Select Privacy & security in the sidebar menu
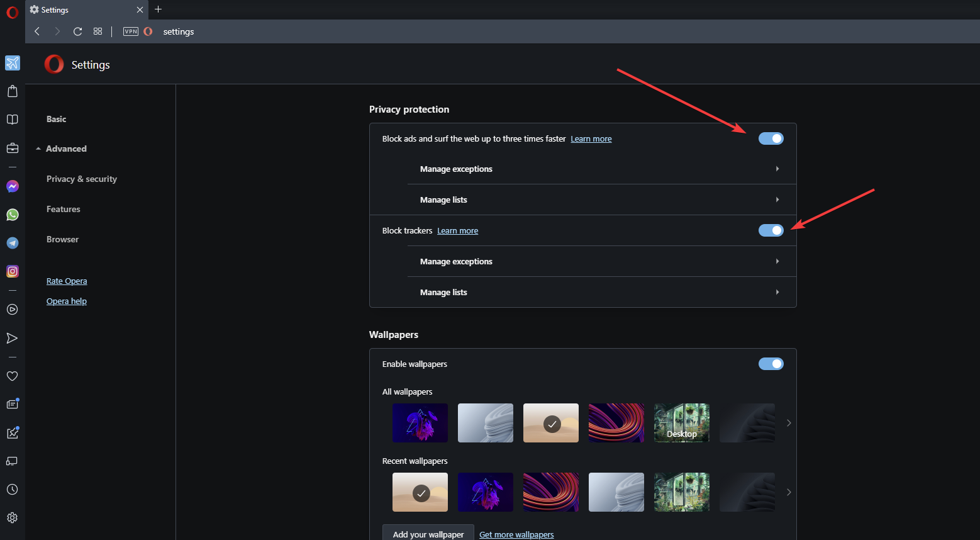 pos(82,179)
